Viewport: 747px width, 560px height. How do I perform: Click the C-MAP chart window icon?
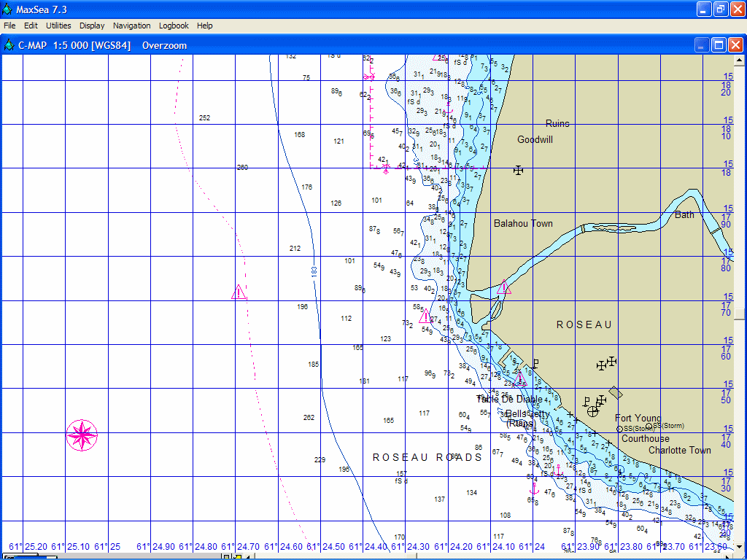point(9,45)
